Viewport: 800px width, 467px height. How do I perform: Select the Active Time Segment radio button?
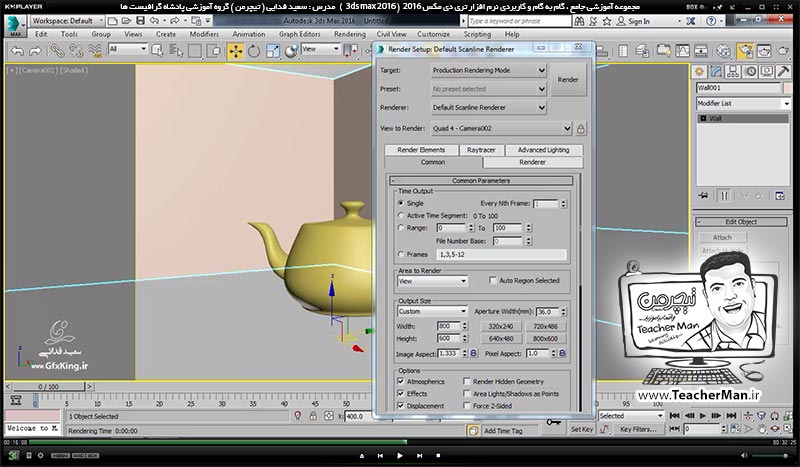[x=401, y=215]
